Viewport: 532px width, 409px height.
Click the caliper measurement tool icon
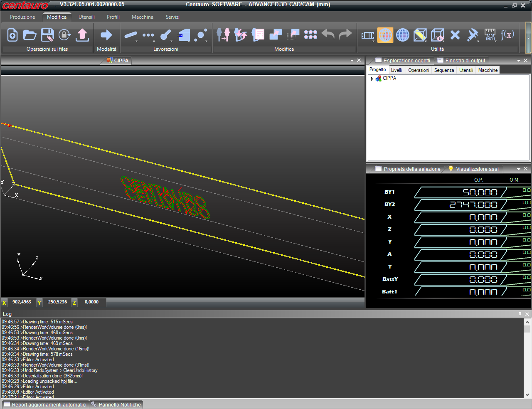[473, 35]
